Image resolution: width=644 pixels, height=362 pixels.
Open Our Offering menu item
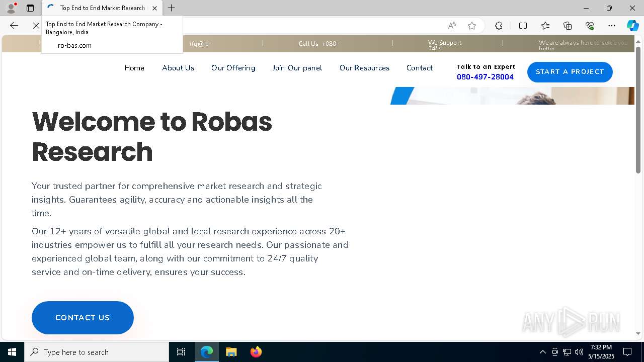(x=233, y=68)
